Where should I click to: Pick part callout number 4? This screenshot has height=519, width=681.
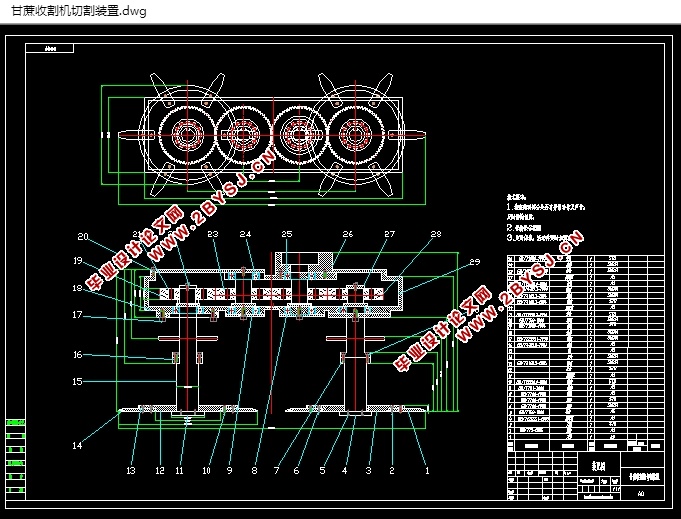pyautogui.click(x=345, y=470)
